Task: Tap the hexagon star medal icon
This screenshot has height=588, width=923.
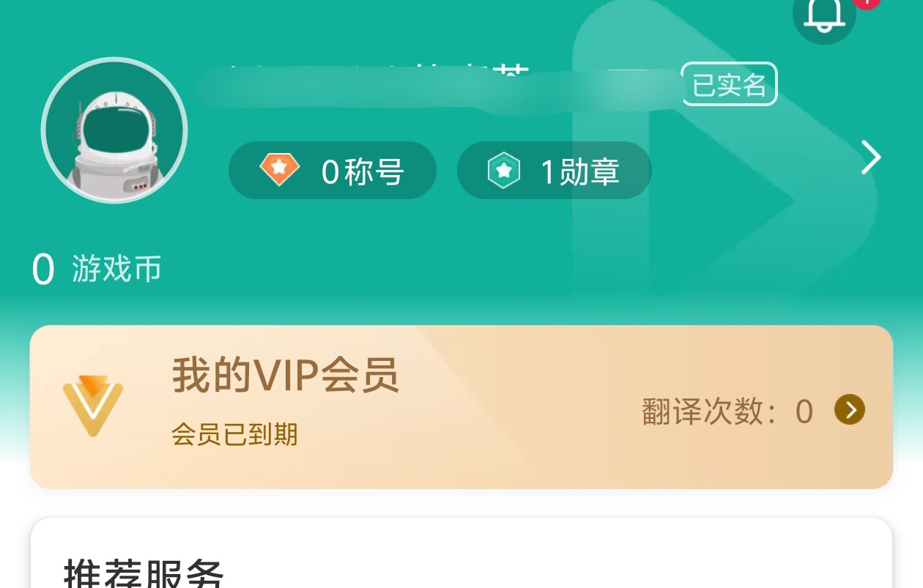Action: click(x=504, y=171)
